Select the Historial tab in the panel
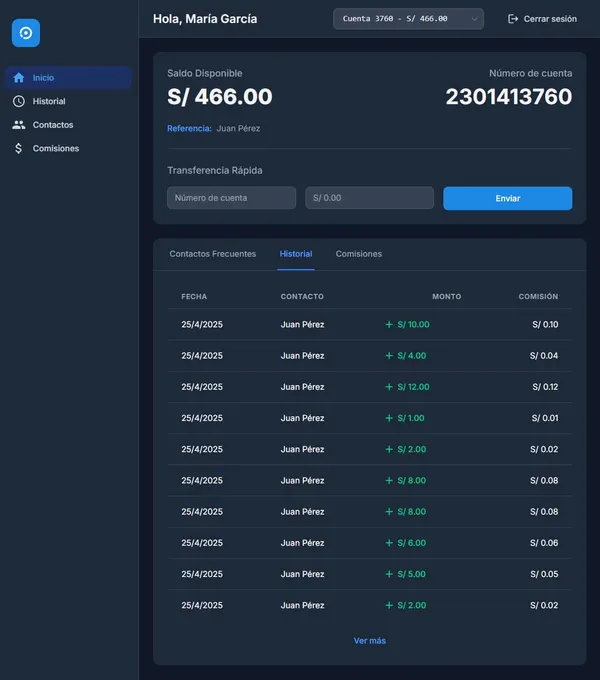The height and width of the screenshot is (680, 600). (x=296, y=254)
